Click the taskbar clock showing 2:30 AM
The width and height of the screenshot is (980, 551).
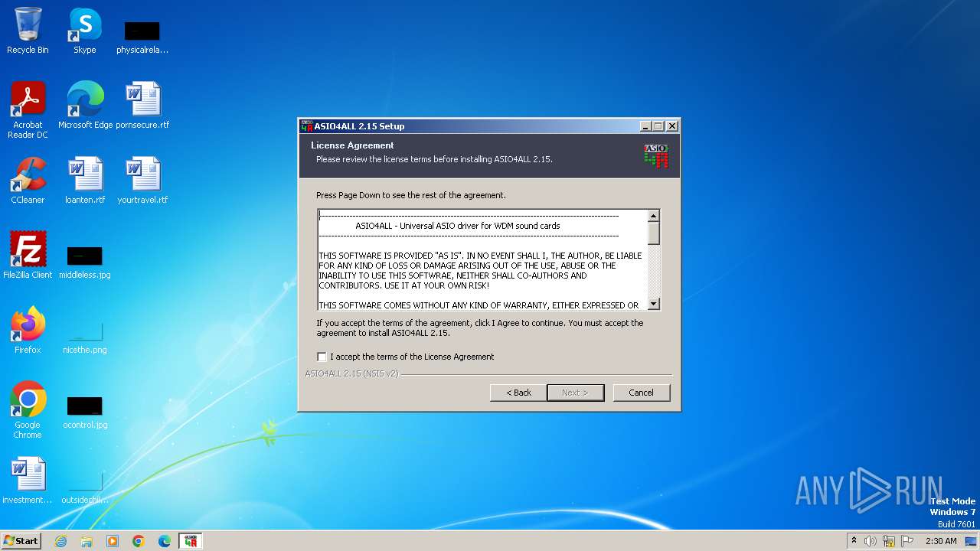pos(941,541)
